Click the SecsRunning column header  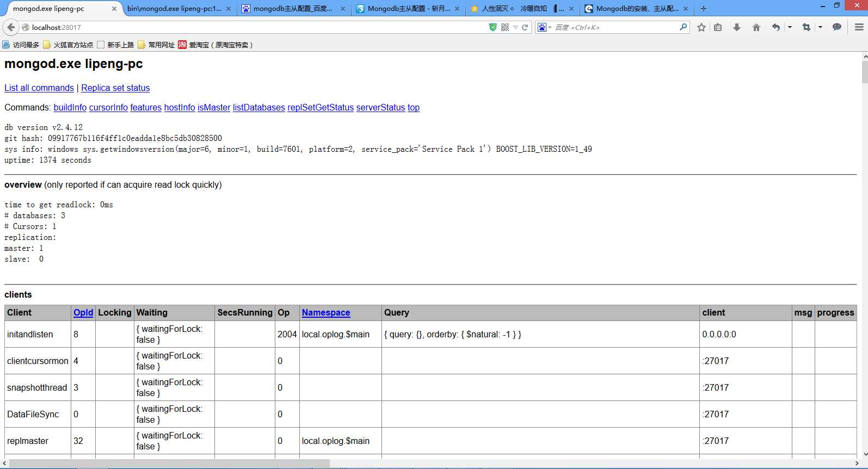click(245, 312)
